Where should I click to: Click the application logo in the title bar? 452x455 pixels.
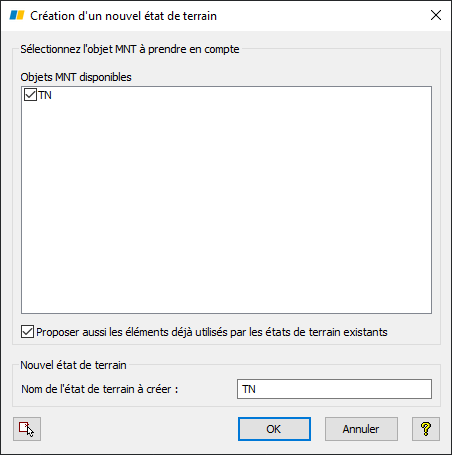(17, 15)
